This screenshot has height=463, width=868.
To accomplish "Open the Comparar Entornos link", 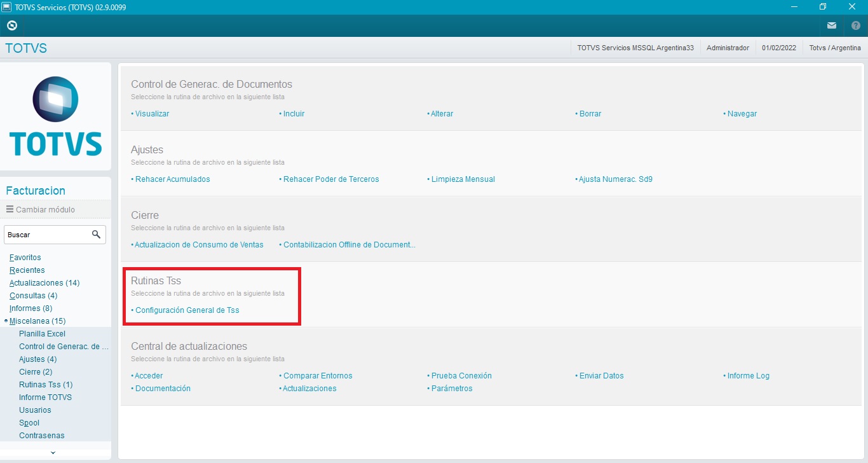I will pyautogui.click(x=317, y=376).
